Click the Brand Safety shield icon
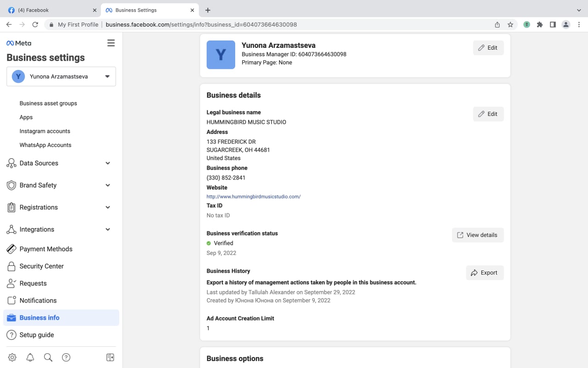 [11, 185]
